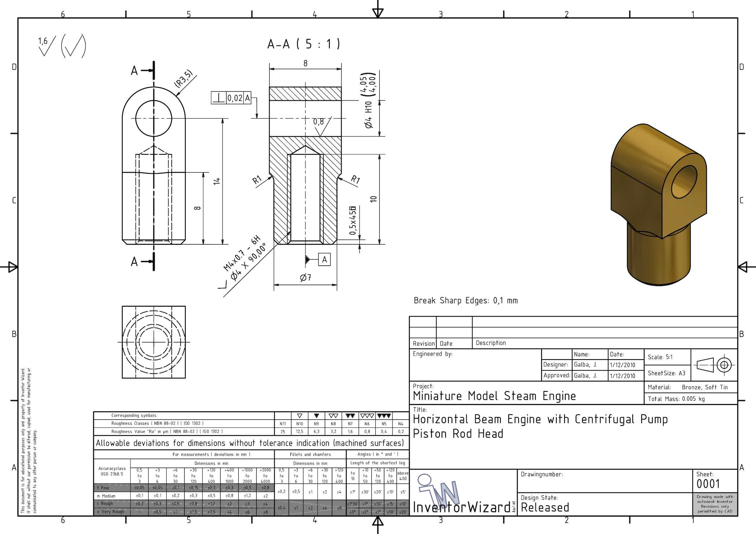The image size is (756, 534).
Task: Click the 1,6 surface roughness symbol
Action: tap(46, 46)
